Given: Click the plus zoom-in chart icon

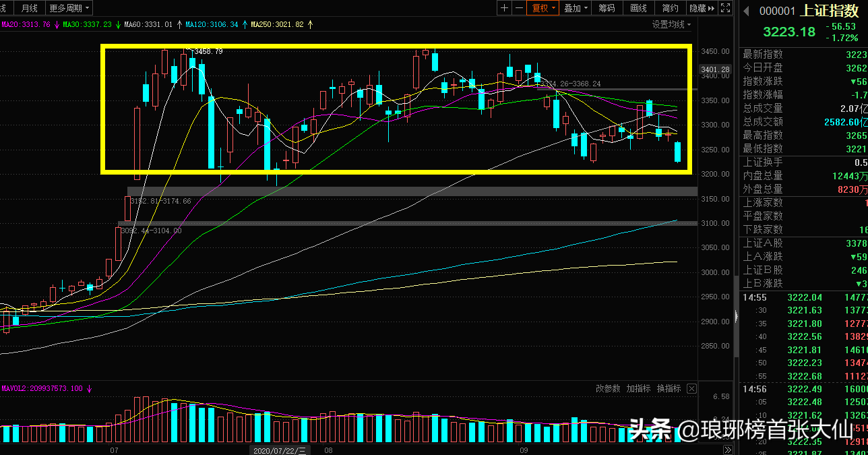Looking at the screenshot, I should point(505,8).
